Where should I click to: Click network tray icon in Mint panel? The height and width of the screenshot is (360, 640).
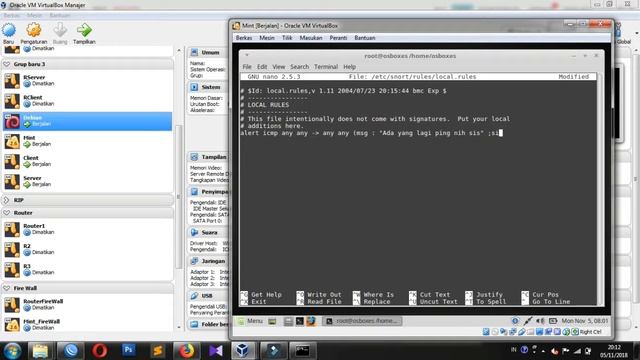pyautogui.click(x=527, y=321)
